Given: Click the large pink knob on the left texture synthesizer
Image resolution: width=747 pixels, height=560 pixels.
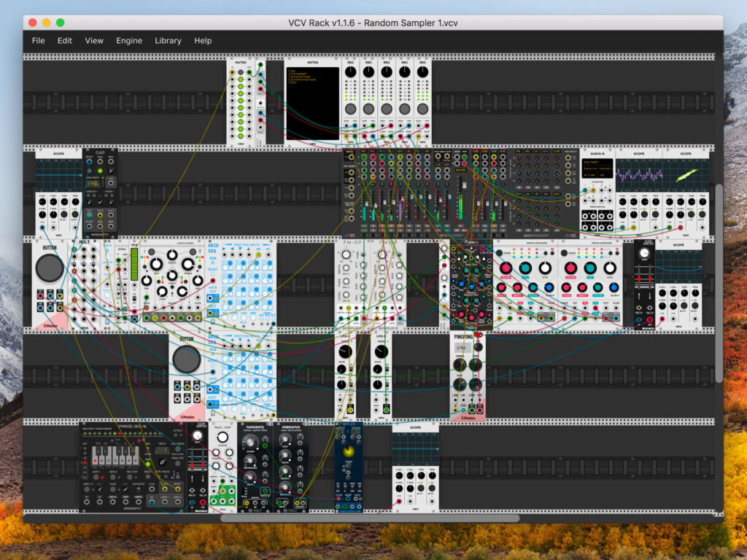Looking at the screenshot, I should pos(506,268).
